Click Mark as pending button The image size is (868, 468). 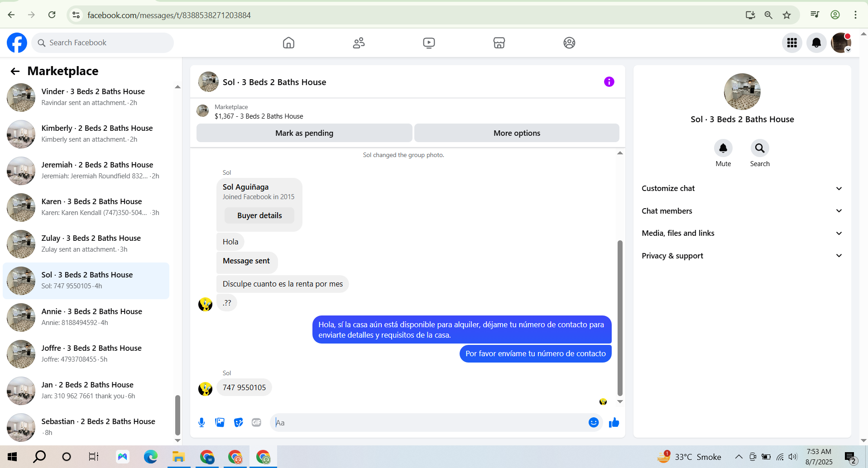[304, 133]
